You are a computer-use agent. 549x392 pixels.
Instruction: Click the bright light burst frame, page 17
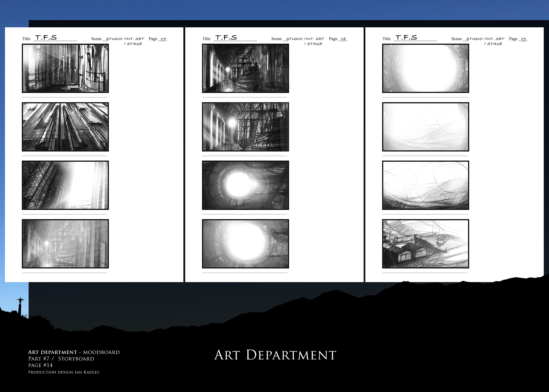pos(65,185)
